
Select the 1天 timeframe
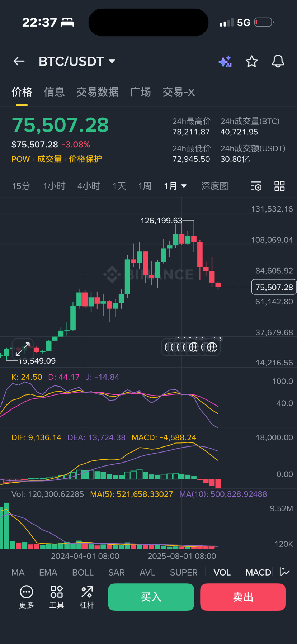coord(119,186)
